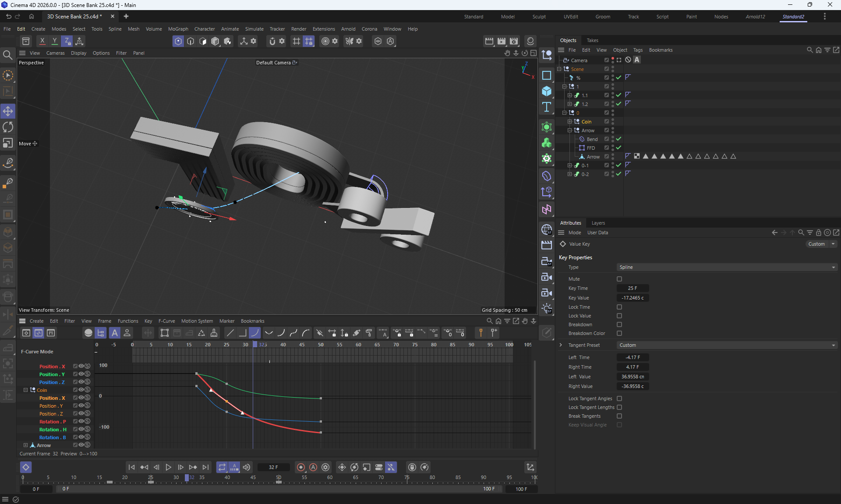This screenshot has width=841, height=504.
Task: Open the Type Spline dropdown
Action: [x=726, y=267]
